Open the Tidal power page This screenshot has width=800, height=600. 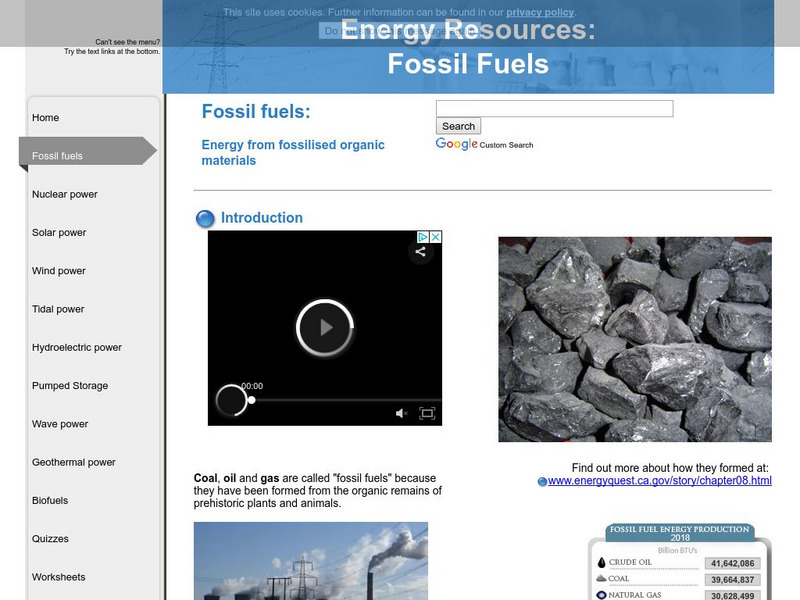click(58, 309)
